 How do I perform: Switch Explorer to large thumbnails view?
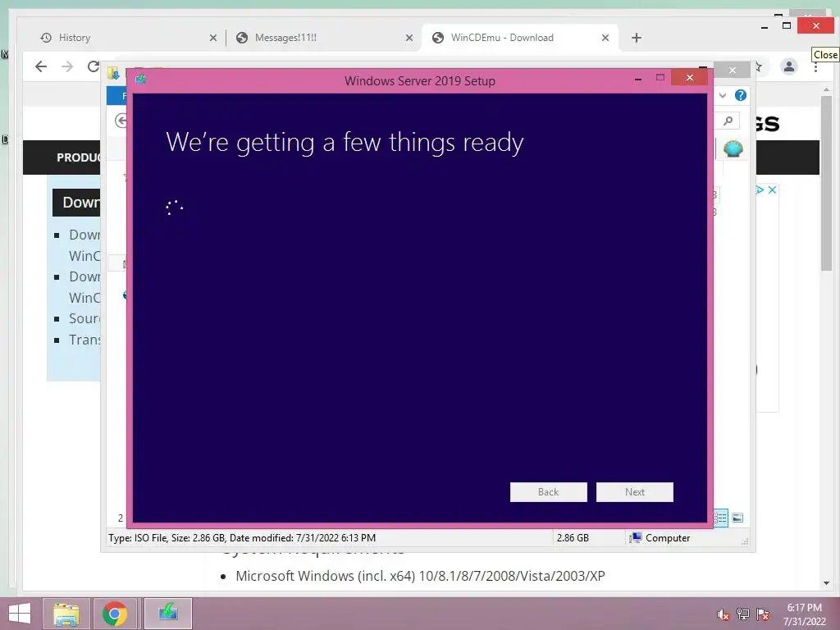click(x=737, y=518)
